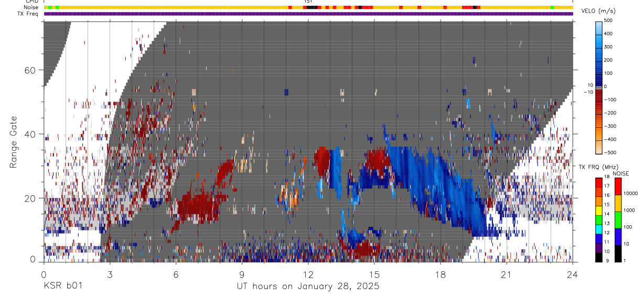Viewport: 644px width, 297px height.
Task: Select the 16 tick on TX FRQ scale
Action: click(x=607, y=196)
